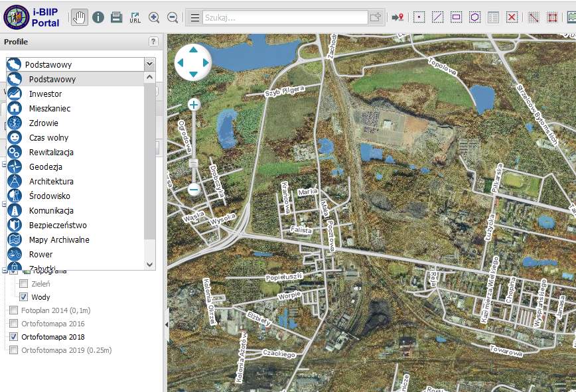Open the search options menu button

pyautogui.click(x=195, y=17)
